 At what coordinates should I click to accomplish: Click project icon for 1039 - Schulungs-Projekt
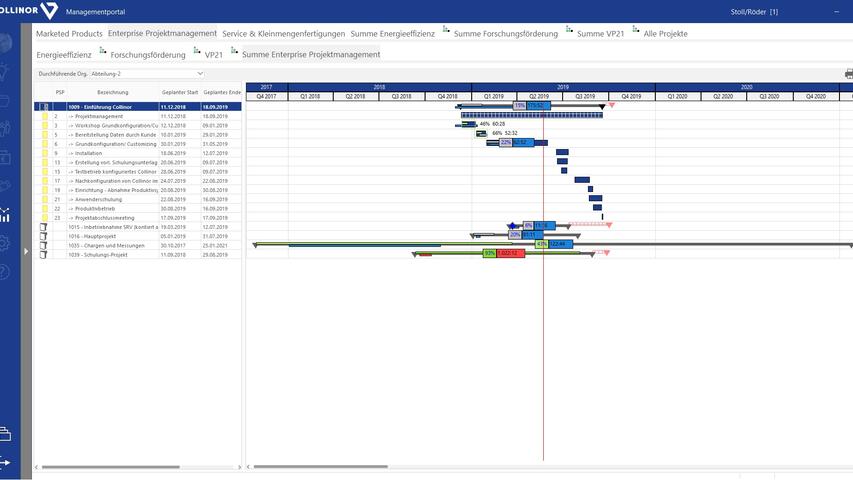43,254
